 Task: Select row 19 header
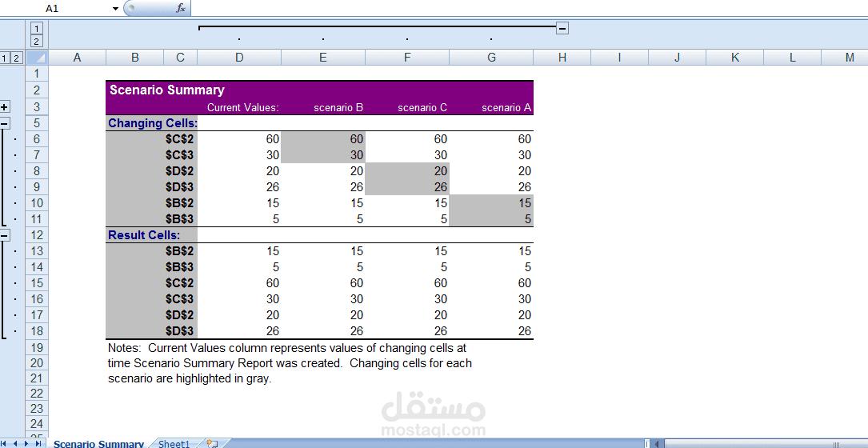37,347
